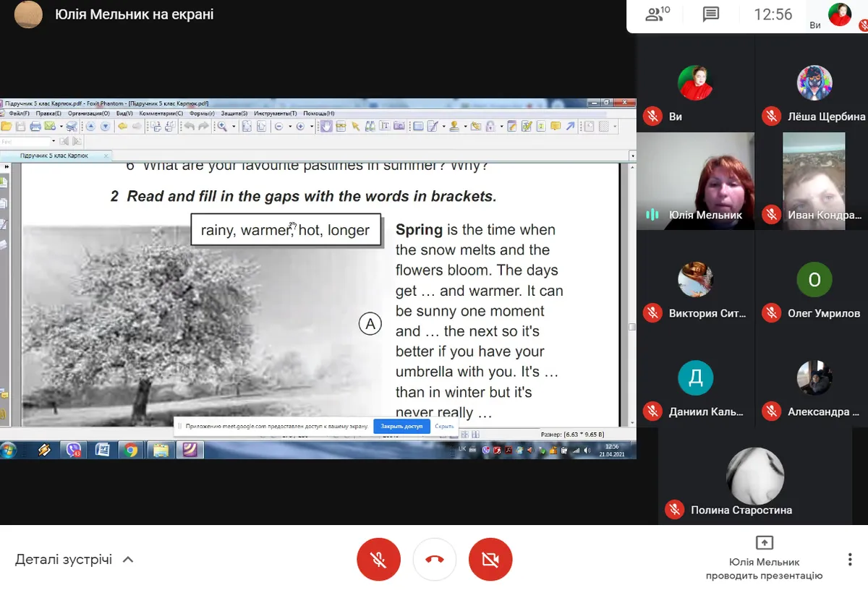Click the yellow previous view arrow
The image size is (868, 593).
coord(122,127)
